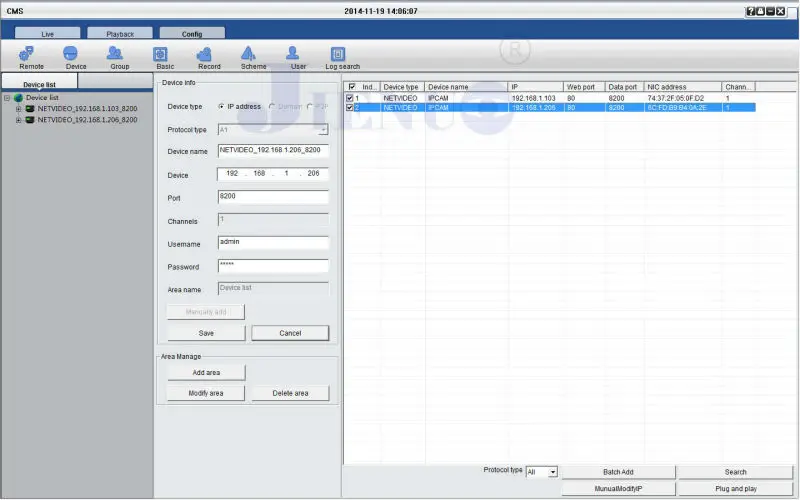Click the Save button

pos(206,333)
